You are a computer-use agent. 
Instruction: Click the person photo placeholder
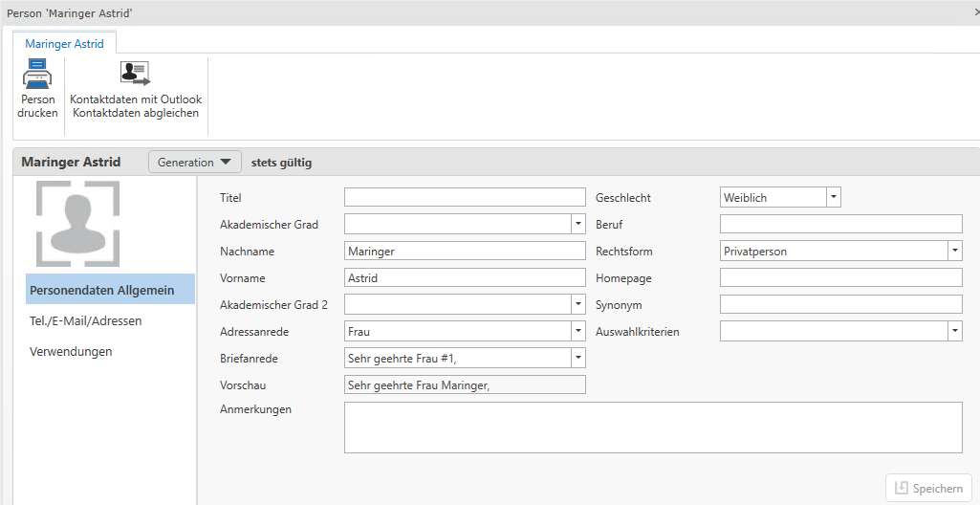click(x=77, y=223)
